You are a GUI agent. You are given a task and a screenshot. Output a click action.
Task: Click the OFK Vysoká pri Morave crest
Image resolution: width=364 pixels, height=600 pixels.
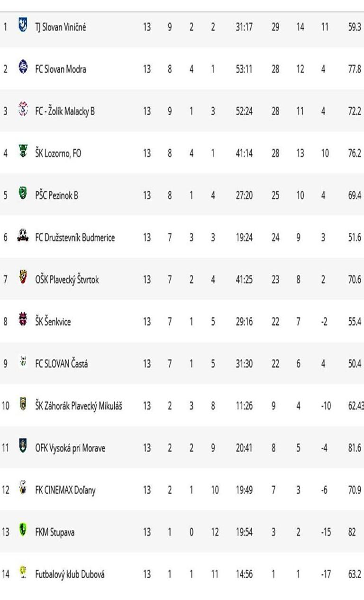click(22, 446)
